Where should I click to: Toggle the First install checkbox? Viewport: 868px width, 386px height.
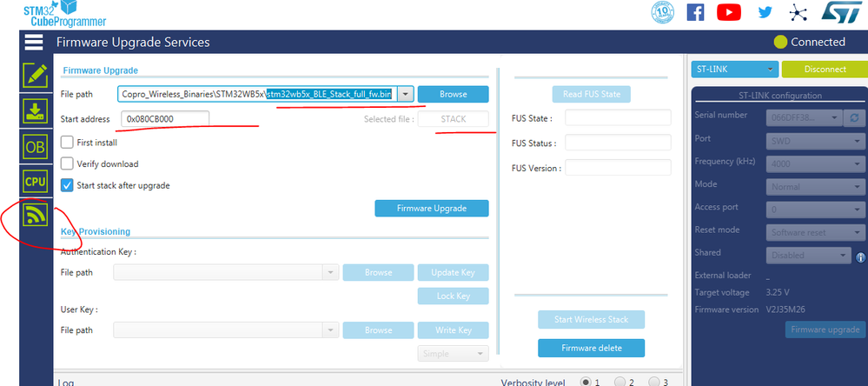click(x=67, y=143)
